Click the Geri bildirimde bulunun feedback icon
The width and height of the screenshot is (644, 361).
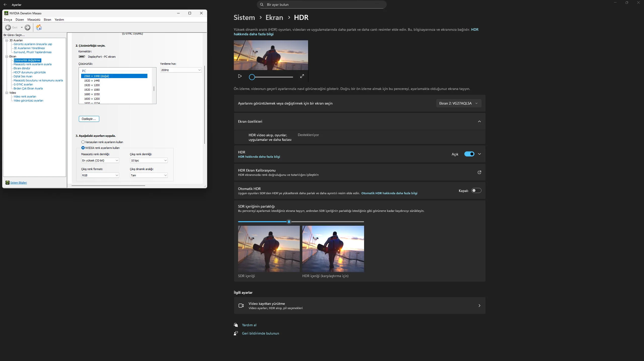pos(236,333)
